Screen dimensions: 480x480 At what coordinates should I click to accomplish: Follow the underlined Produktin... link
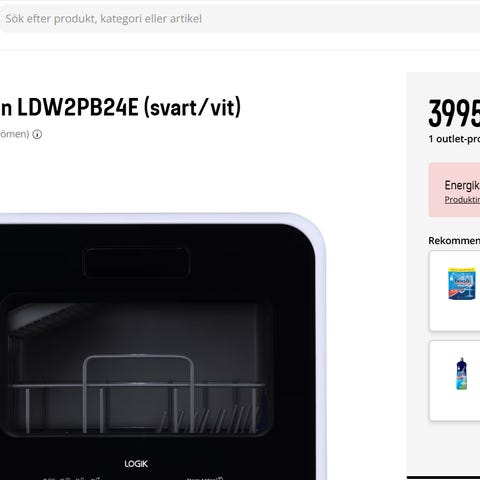[462, 200]
